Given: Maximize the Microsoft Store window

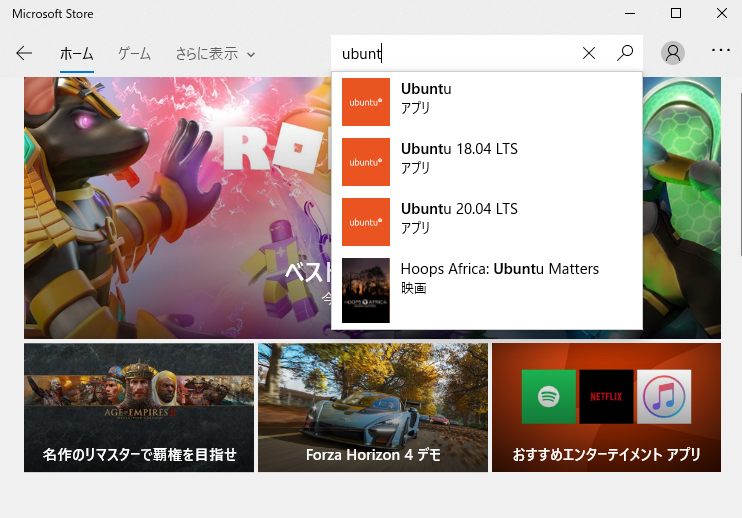Looking at the screenshot, I should (676, 14).
